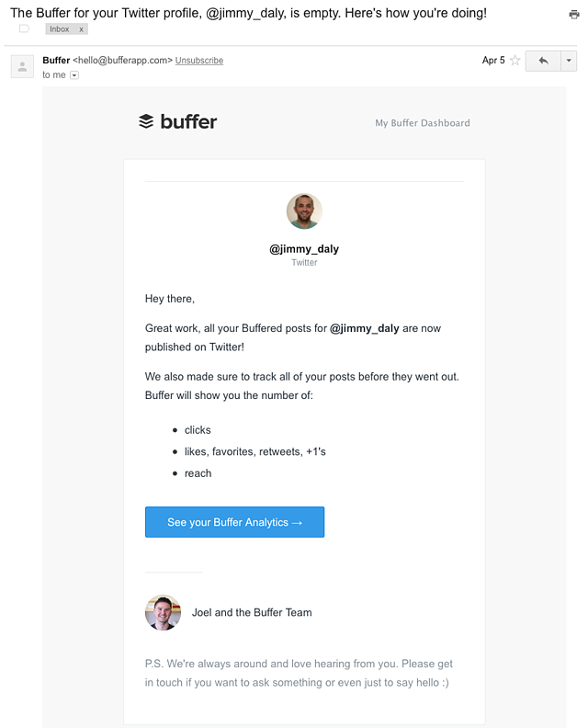Click the bold @jimmy_daly mention in body
588x728 pixels.
coord(365,328)
